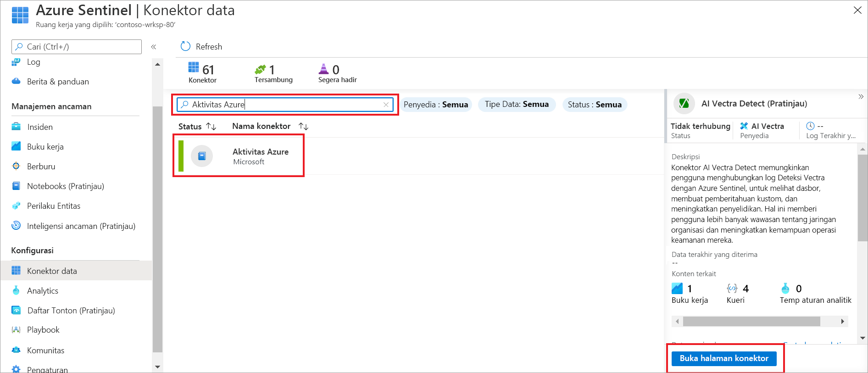Image resolution: width=868 pixels, height=373 pixels.
Task: Clear the connector search with X
Action: coord(386,105)
